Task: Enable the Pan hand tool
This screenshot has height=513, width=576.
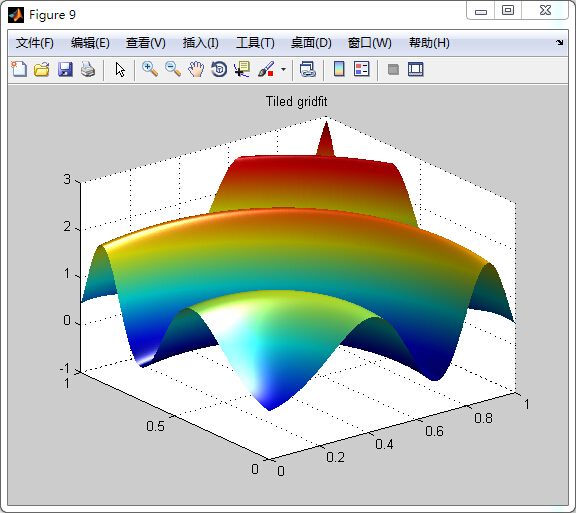Action: 196,69
